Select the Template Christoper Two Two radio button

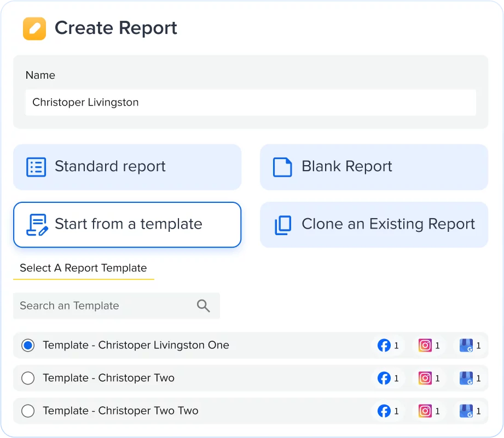[x=28, y=411]
